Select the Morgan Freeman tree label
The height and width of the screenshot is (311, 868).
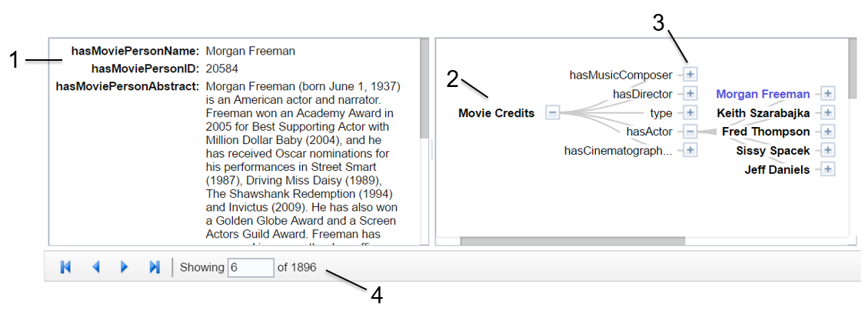coord(763,94)
